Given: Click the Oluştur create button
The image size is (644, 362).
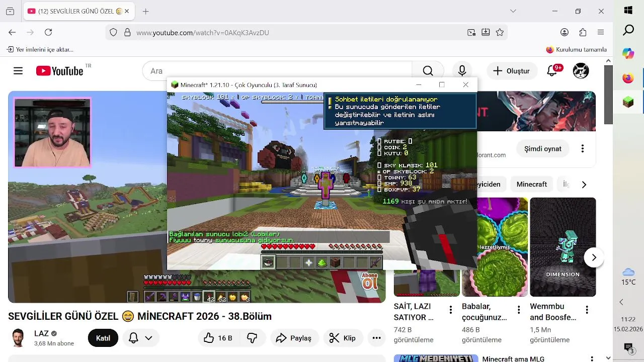Looking at the screenshot, I should click(x=511, y=71).
